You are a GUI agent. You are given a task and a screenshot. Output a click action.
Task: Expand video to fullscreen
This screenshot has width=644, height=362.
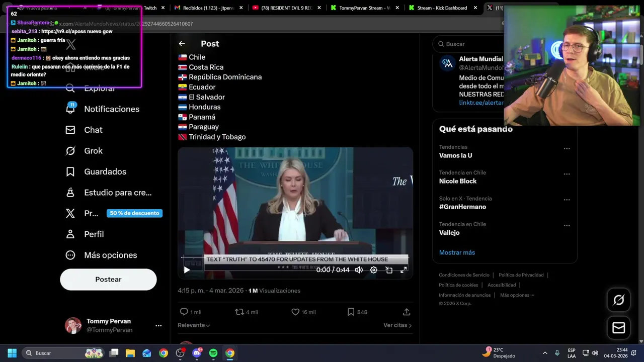(404, 270)
